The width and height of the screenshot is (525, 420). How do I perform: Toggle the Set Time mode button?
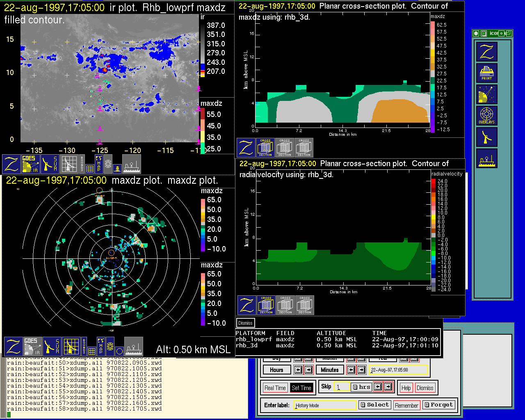(301, 388)
